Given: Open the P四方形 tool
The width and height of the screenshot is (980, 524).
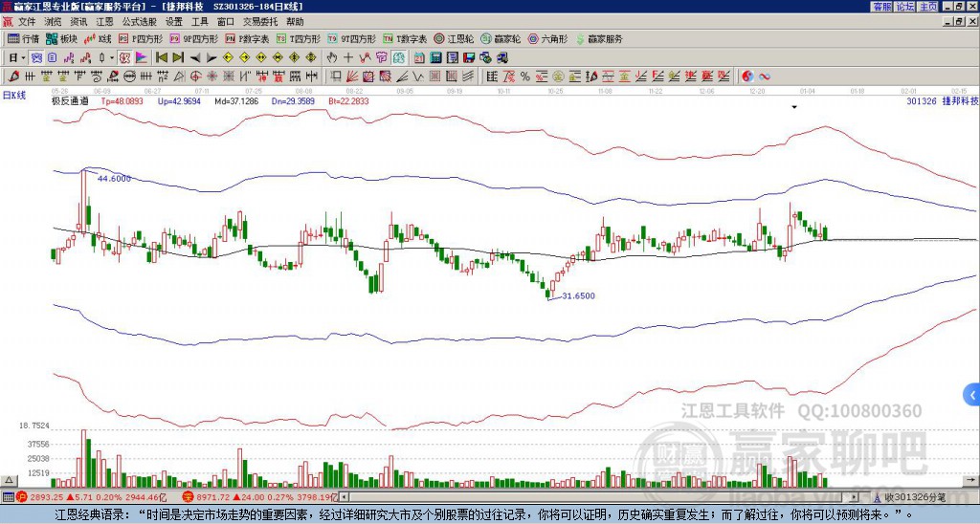Looking at the screenshot, I should tap(141, 38).
